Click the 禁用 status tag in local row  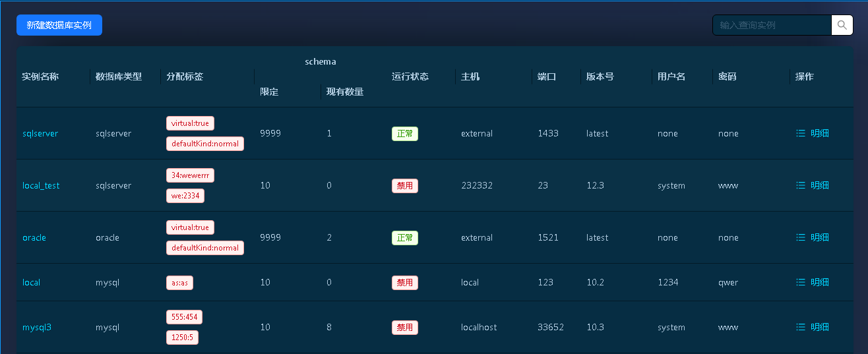(x=405, y=282)
